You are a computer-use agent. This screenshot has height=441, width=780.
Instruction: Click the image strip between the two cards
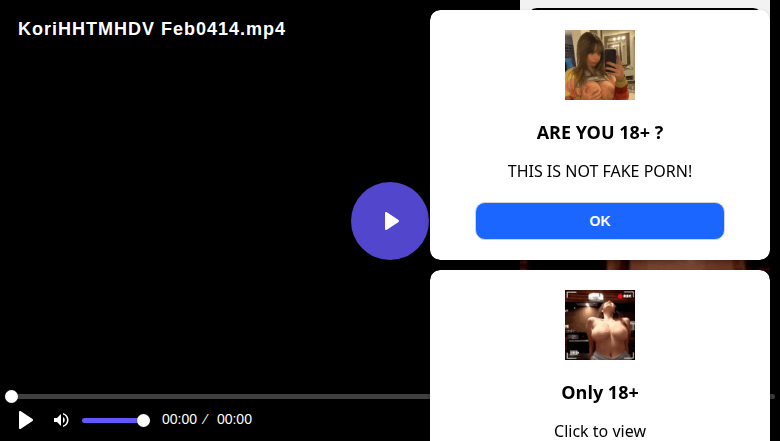click(645, 265)
